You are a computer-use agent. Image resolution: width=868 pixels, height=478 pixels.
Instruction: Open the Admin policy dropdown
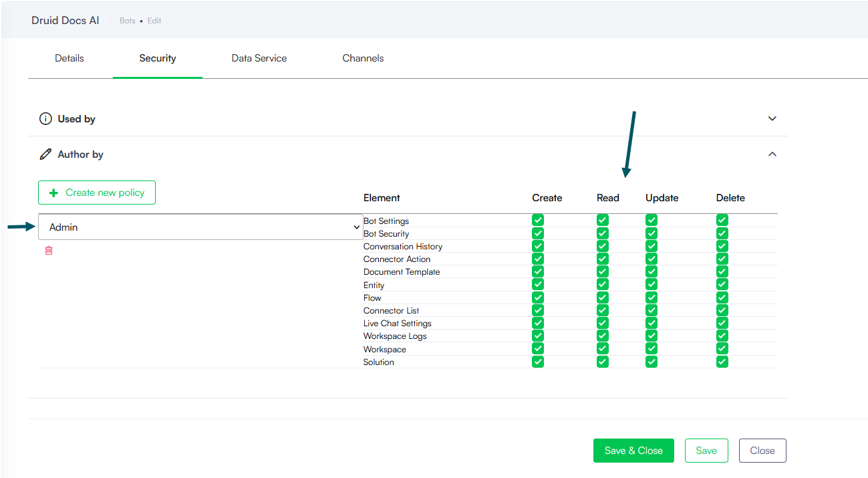[x=200, y=227]
